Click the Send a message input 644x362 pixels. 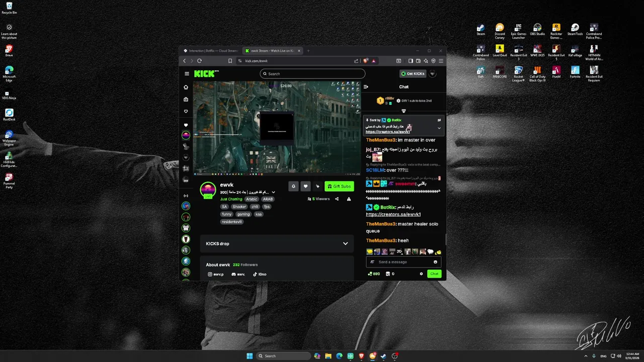pyautogui.click(x=403, y=262)
